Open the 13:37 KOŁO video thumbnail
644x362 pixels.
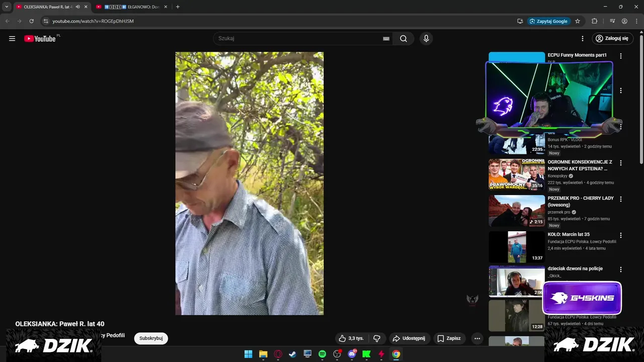[517, 247]
